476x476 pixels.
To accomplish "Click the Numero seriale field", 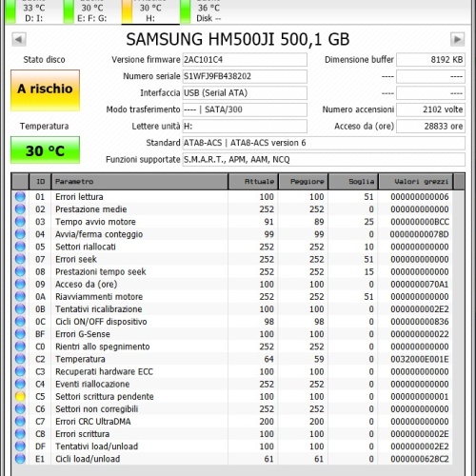I will [245, 76].
